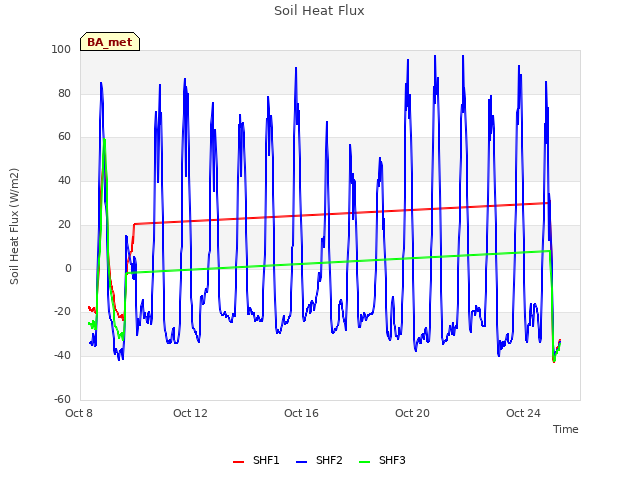Viewport: 640px width, 480px height.
Task: Click the blue SHF2 legend color marker
Action: tap(301, 462)
